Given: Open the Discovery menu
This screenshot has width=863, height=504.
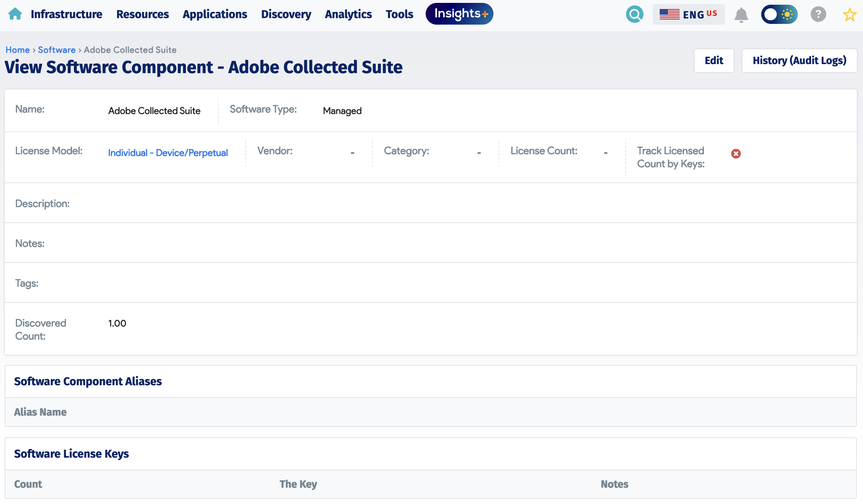Looking at the screenshot, I should click(x=286, y=14).
